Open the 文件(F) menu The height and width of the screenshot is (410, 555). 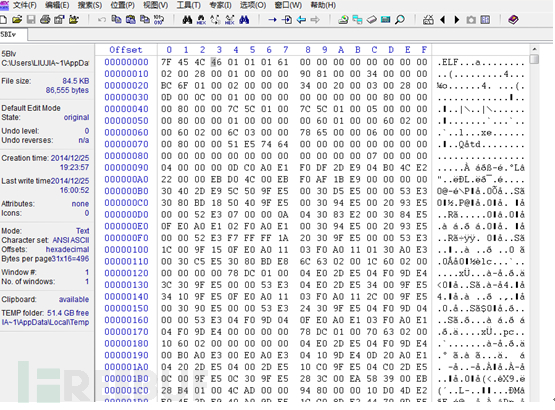pos(25,5)
